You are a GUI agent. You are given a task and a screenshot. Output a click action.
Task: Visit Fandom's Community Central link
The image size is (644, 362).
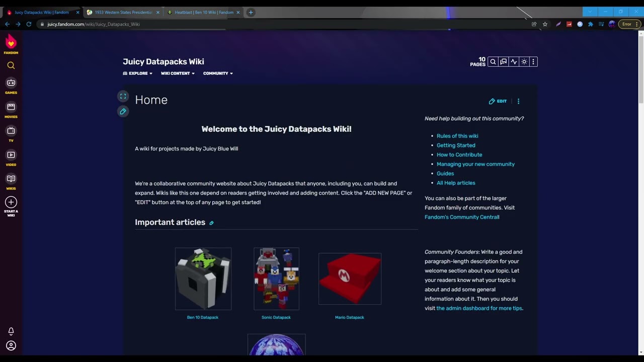coord(461,217)
